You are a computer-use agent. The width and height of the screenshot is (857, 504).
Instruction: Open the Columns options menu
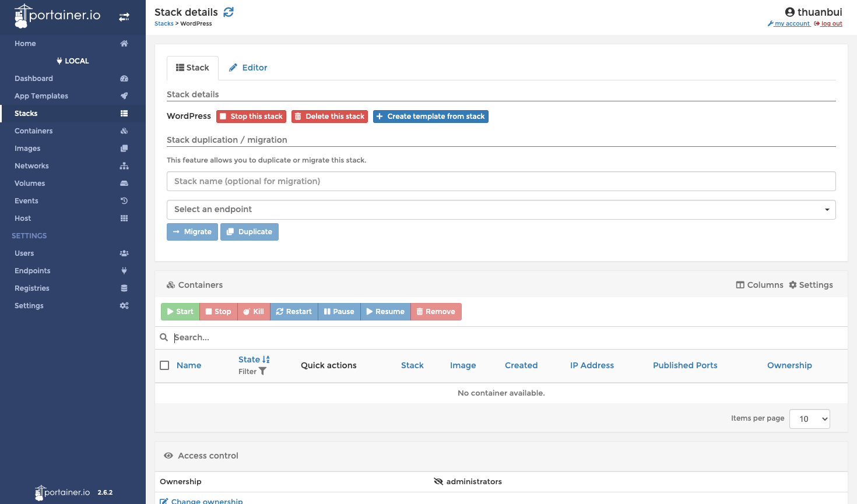[760, 285]
